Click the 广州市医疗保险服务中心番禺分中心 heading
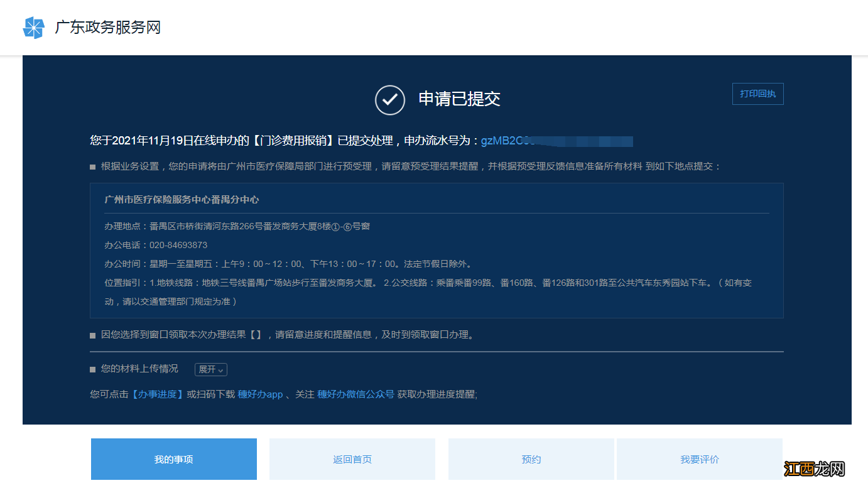Image resolution: width=868 pixels, height=488 pixels. (x=182, y=200)
